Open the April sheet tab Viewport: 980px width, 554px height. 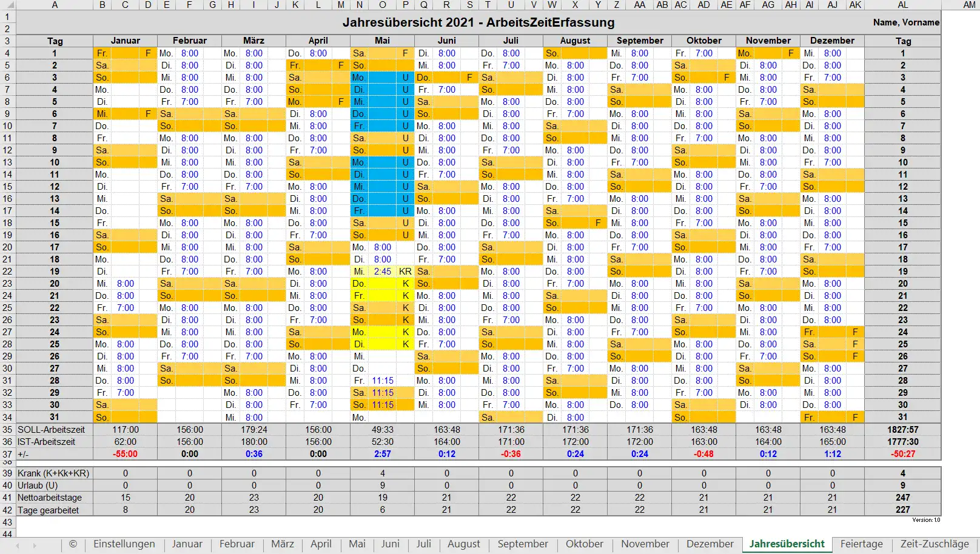point(321,544)
